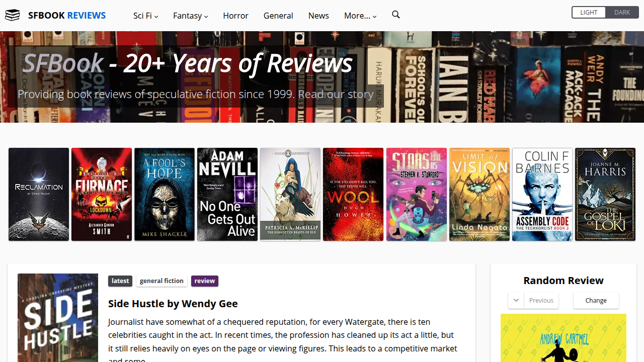Open Forgotten Beasts of Eld cover
The width and height of the screenshot is (644, 362).
[290, 194]
